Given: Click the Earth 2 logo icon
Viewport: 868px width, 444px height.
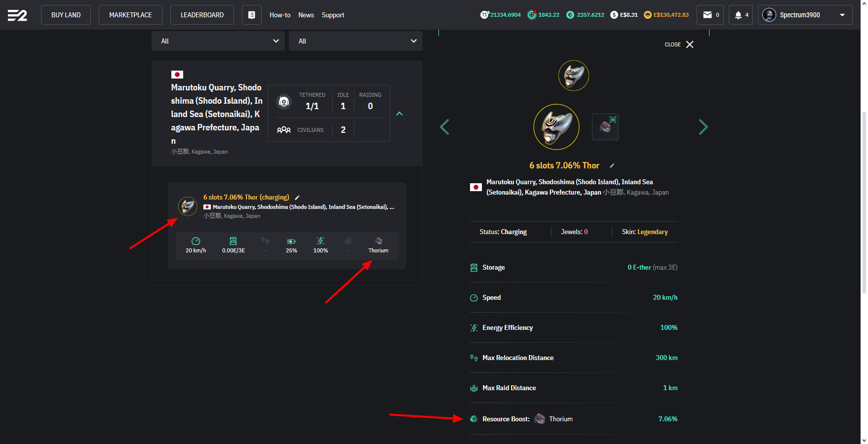Looking at the screenshot, I should [x=17, y=15].
